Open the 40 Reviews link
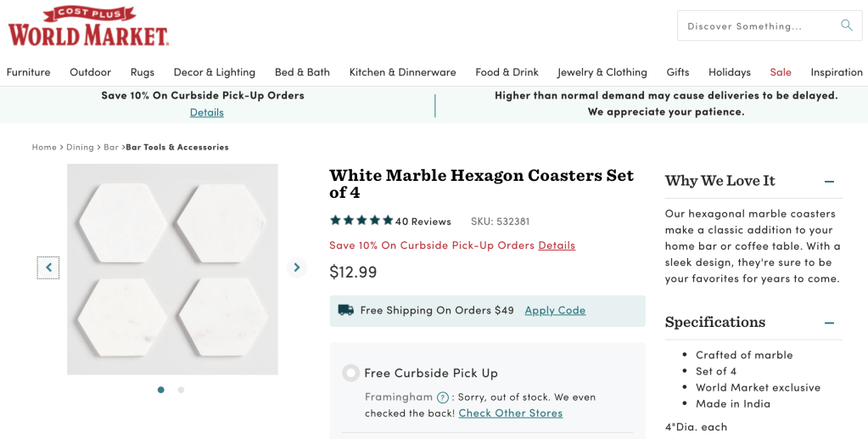This screenshot has height=439, width=868. [x=423, y=222]
